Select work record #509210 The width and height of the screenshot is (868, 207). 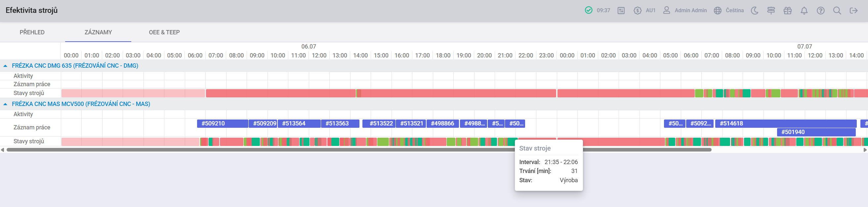coord(223,123)
